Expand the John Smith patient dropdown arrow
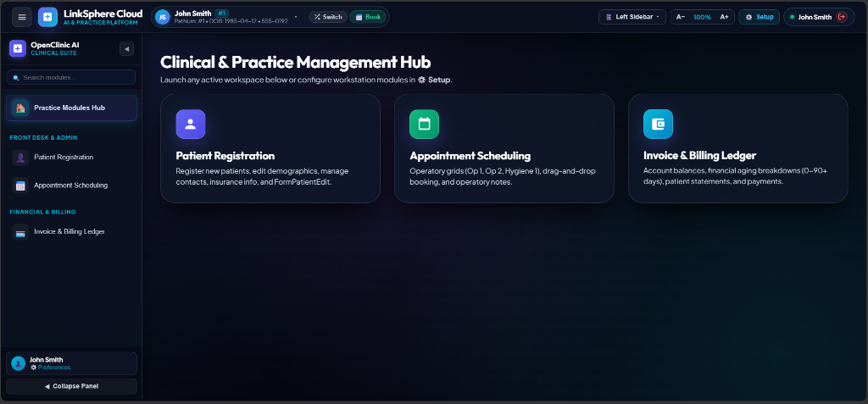868x404 pixels. 296,17
